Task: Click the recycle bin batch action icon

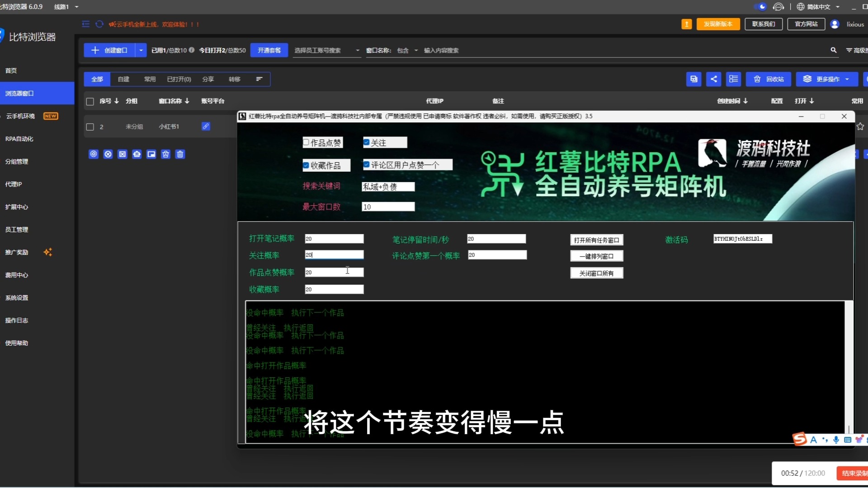Action: click(x=165, y=154)
